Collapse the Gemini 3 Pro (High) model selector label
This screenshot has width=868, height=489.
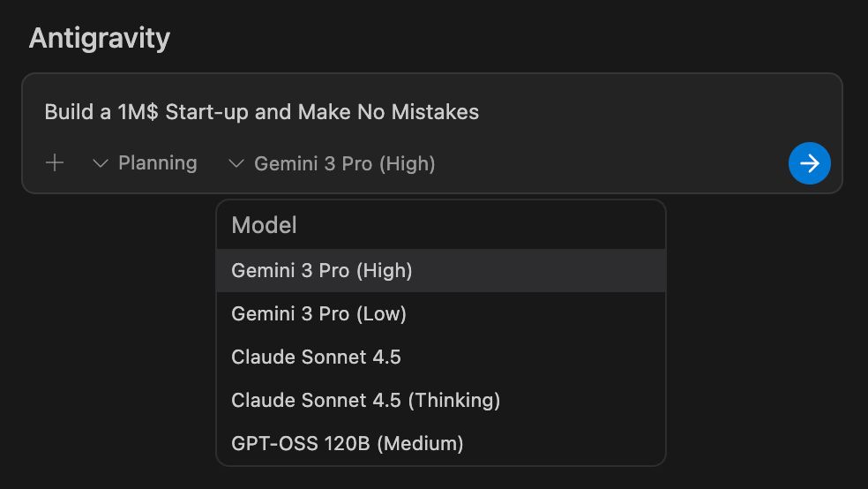pyautogui.click(x=344, y=163)
